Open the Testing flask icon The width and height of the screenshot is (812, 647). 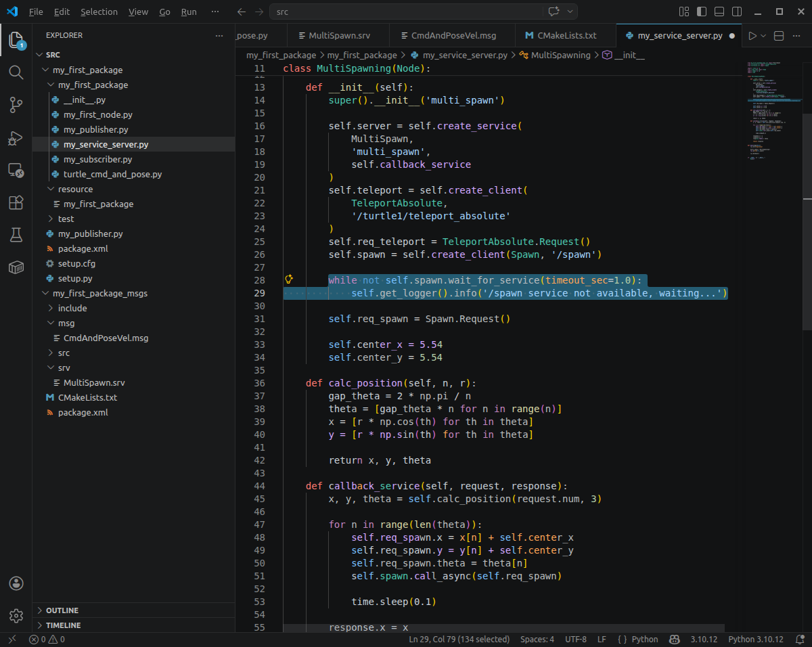coord(16,235)
